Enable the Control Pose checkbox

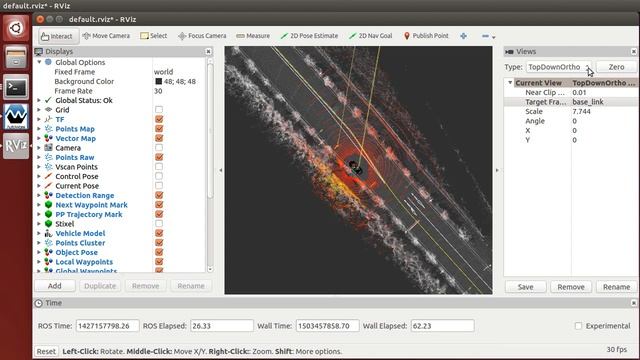coord(159,176)
